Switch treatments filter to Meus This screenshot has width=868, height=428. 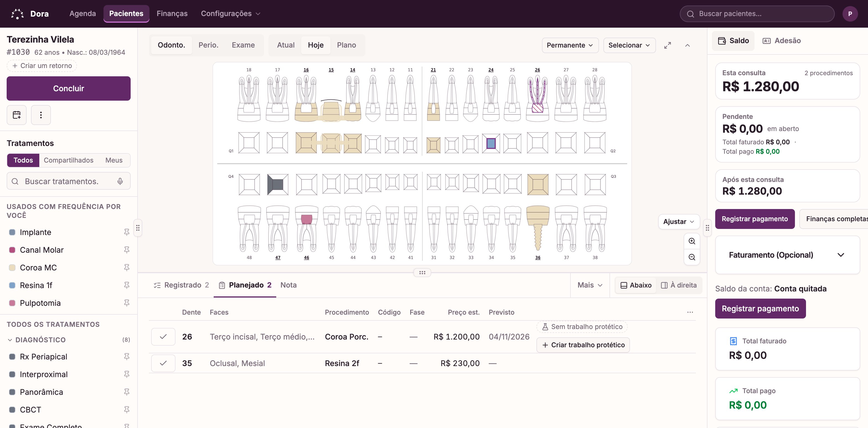pyautogui.click(x=114, y=160)
